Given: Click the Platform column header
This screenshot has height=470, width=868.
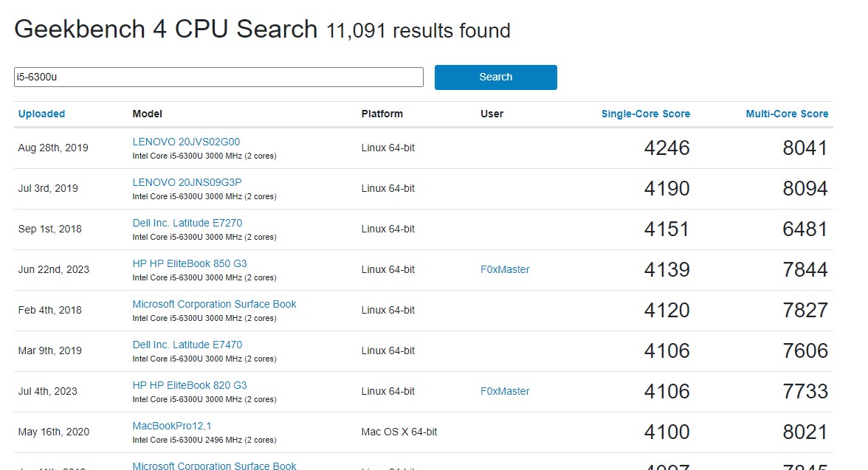Looking at the screenshot, I should point(382,114).
